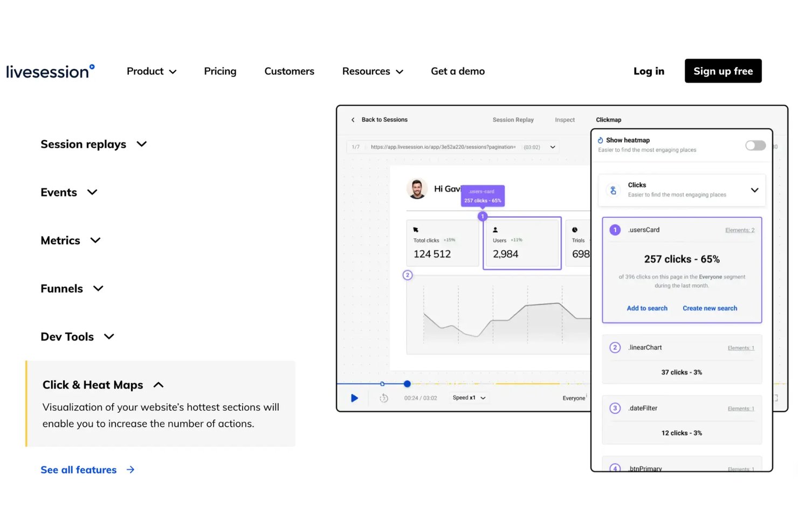This screenshot has width=798, height=532.
Task: Click the arrow icon after See all features
Action: [x=130, y=470]
